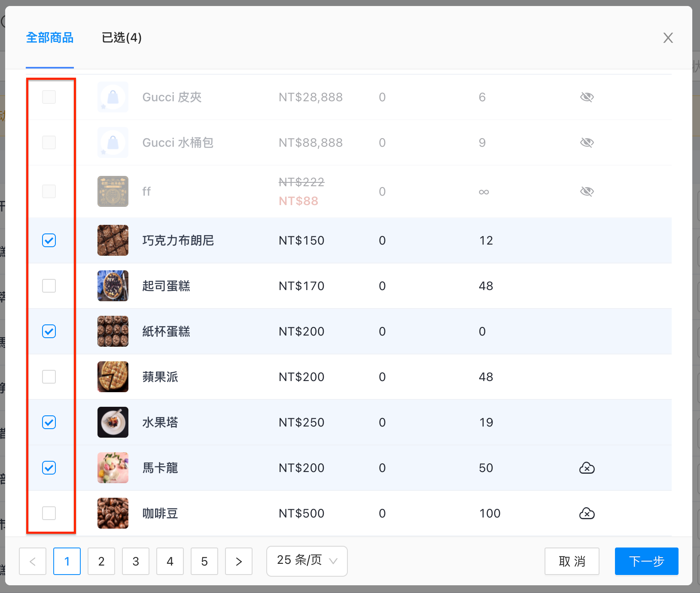
Task: Select page 1 in pagination
Action: pyautogui.click(x=67, y=561)
